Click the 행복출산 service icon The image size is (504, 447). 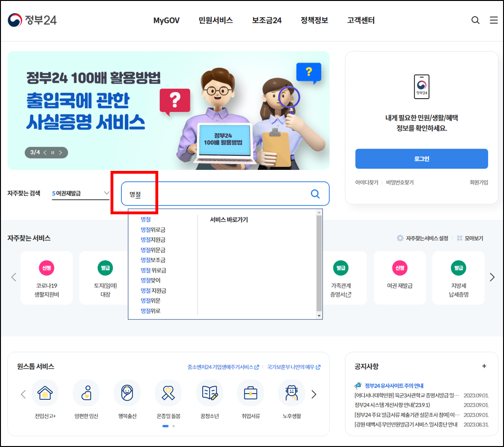click(x=127, y=393)
